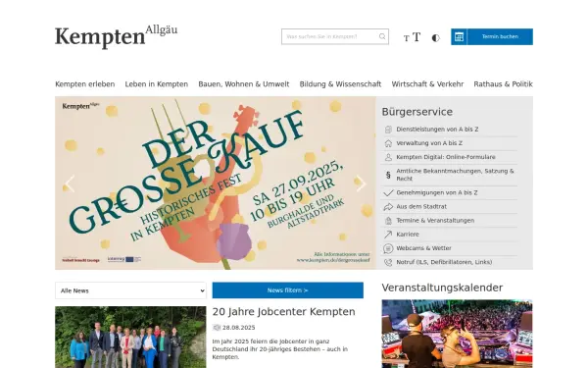Open Bildung & Wissenschaft menu
The width and height of the screenshot is (588, 368).
340,84
